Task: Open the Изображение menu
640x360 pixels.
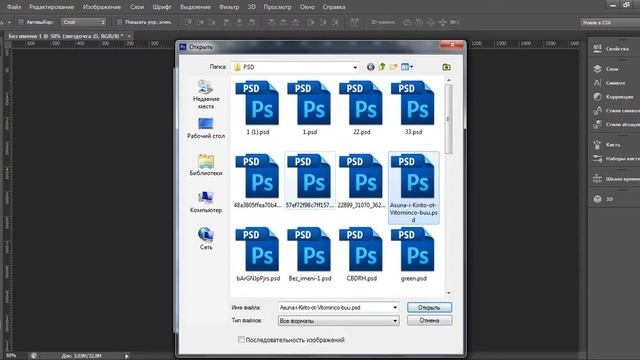Action: click(102, 7)
